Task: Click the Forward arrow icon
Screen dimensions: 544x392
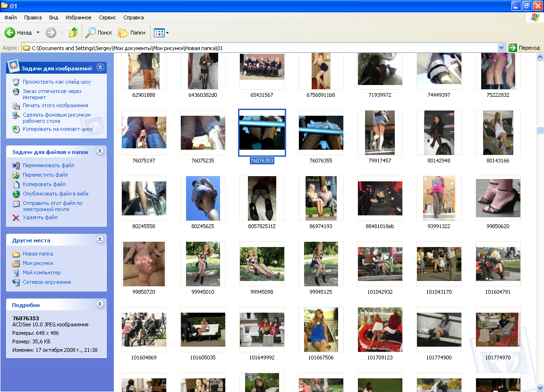Action: [51, 33]
